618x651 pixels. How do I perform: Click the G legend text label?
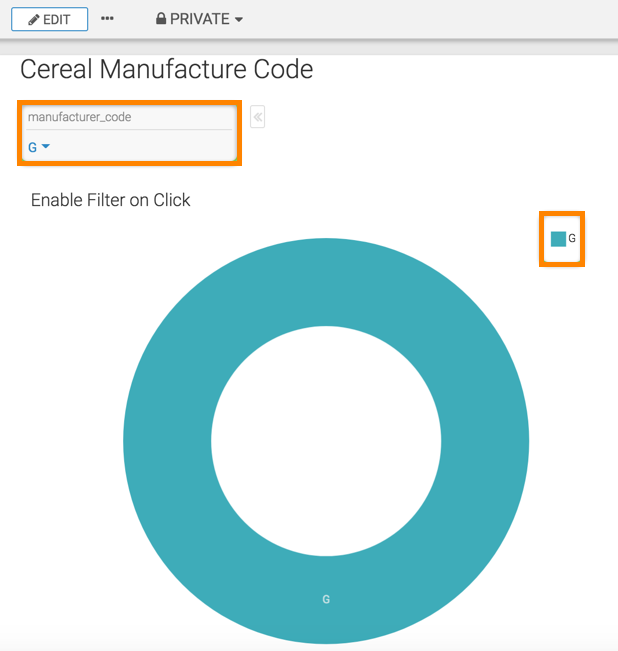pyautogui.click(x=572, y=239)
